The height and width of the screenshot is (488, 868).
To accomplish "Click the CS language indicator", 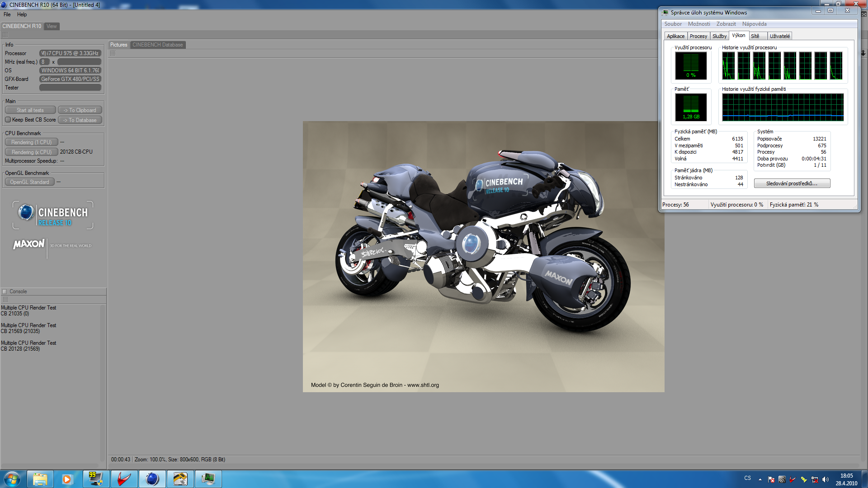I will 748,478.
